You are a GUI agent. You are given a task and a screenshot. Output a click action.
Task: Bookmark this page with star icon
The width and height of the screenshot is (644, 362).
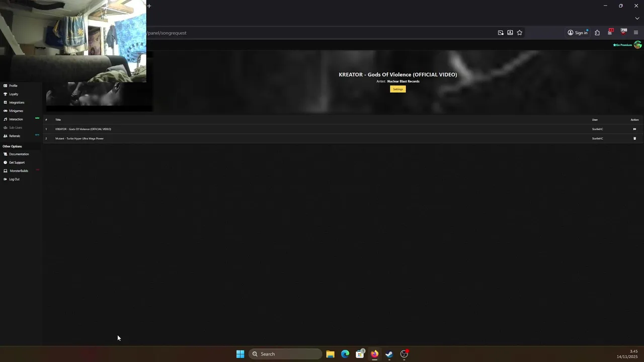point(520,33)
